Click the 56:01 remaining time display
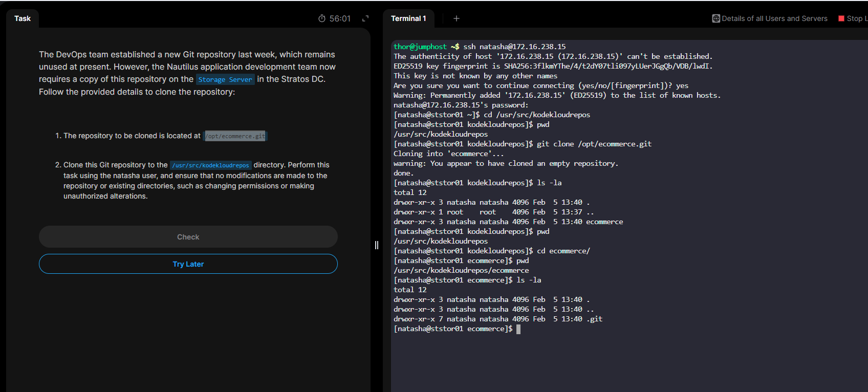Image resolution: width=868 pixels, height=392 pixels. pos(340,18)
